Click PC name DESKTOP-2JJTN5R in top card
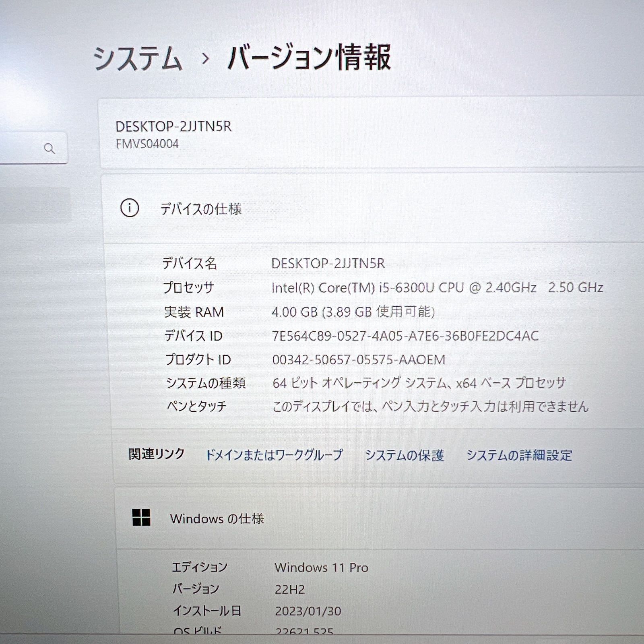Viewport: 644px width, 644px height. tap(173, 126)
